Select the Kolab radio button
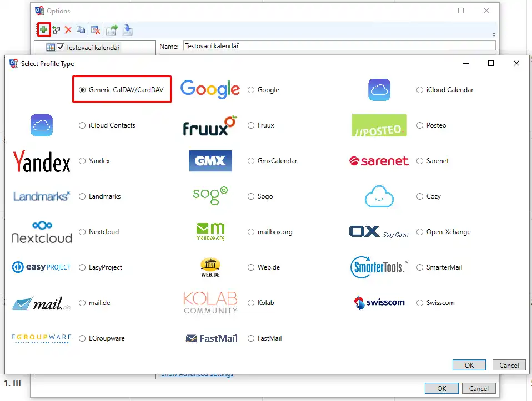Image resolution: width=532 pixels, height=401 pixels. (251, 303)
